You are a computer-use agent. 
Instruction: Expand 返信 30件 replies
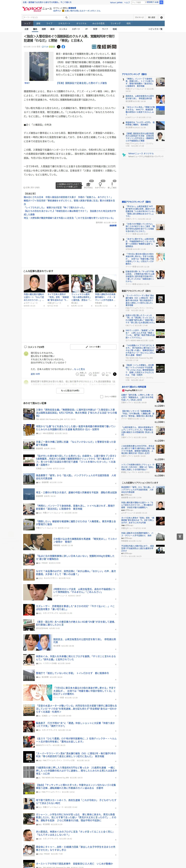(x=35, y=374)
